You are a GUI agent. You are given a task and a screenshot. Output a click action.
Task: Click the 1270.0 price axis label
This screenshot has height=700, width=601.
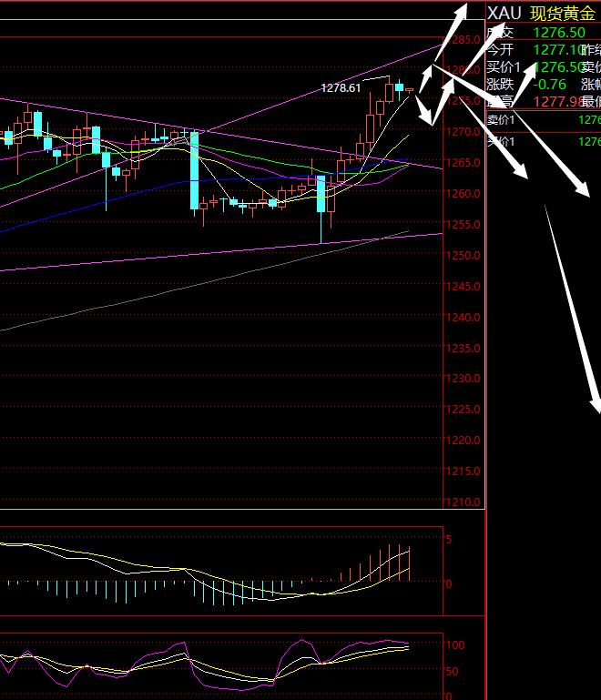point(463,132)
